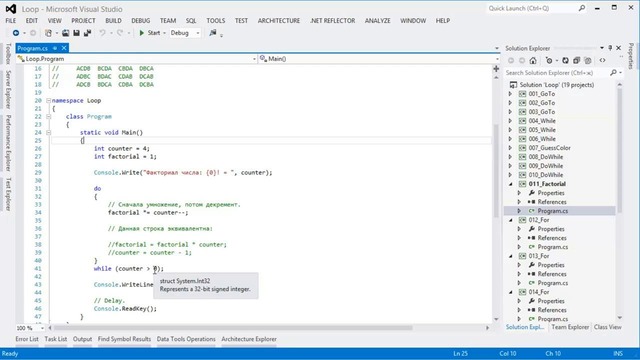Viewport: 640px width, 360px height.
Task: Open the Test Explorer side panel
Action: (8, 194)
